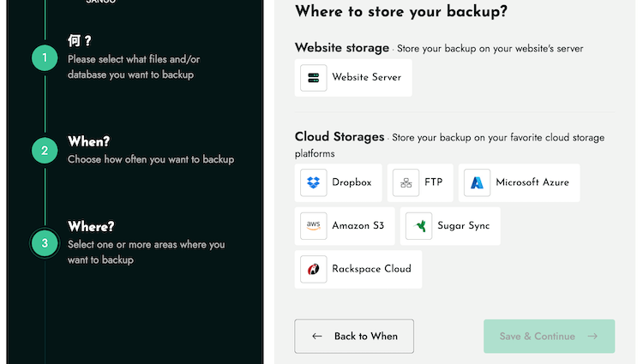This screenshot has width=643, height=364.
Task: Open the "Where?" step heading
Action: click(91, 227)
